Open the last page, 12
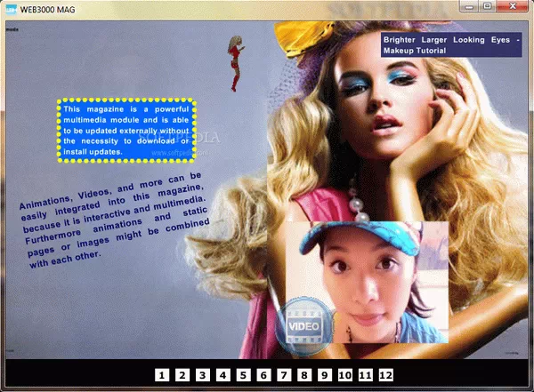 385,376
